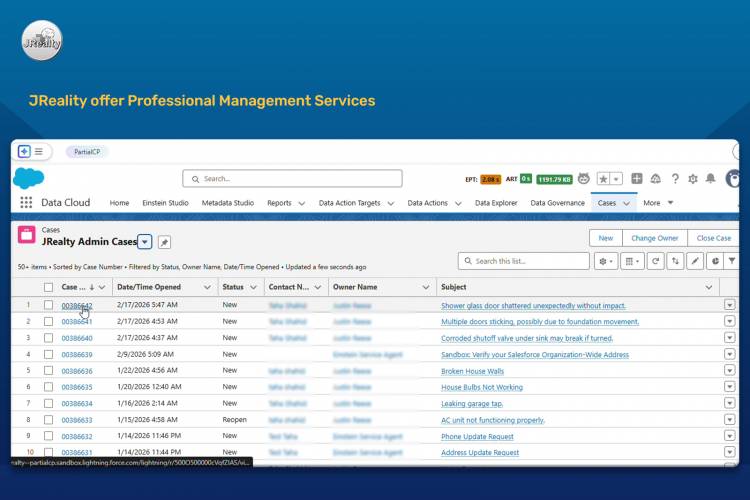Check the box for case 00386634
Viewport: 750px width, 500px height.
coord(48,403)
